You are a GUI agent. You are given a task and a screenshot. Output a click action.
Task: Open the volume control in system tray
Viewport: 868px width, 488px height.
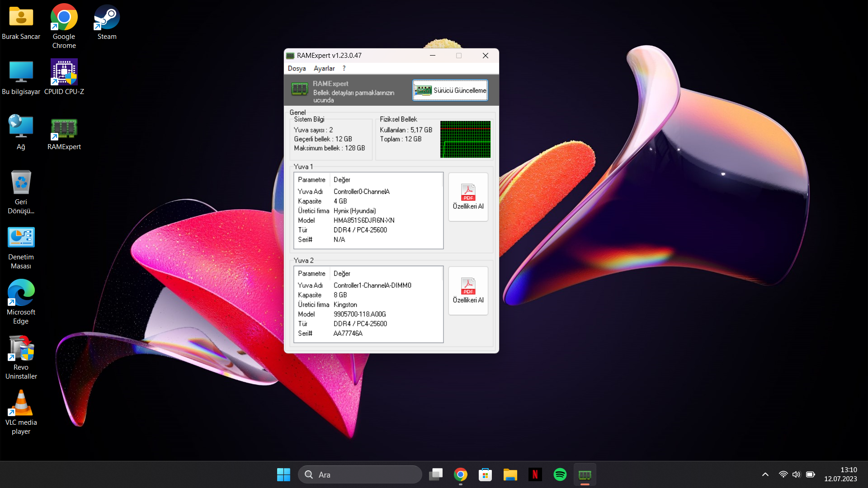click(x=796, y=474)
